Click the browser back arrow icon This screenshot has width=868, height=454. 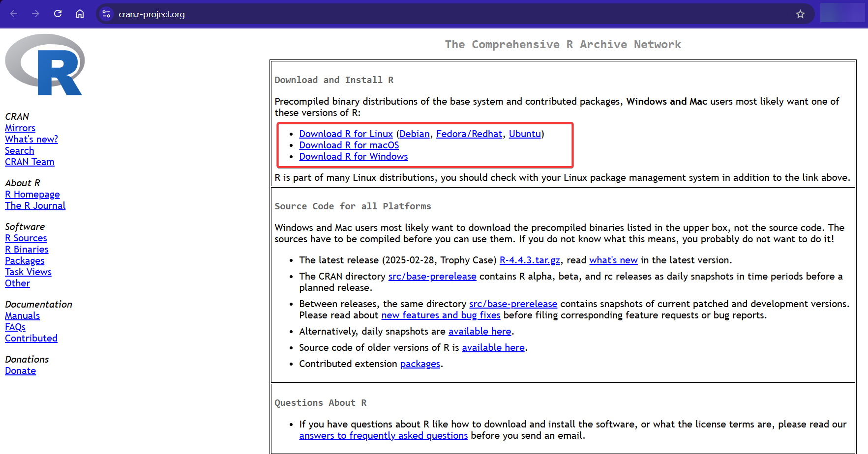click(13, 14)
